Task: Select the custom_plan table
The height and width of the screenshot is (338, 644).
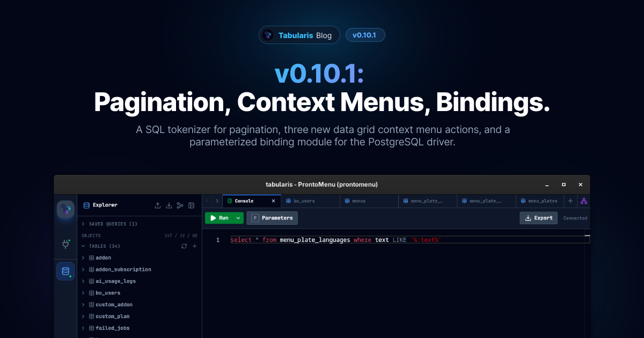Action: click(x=113, y=317)
